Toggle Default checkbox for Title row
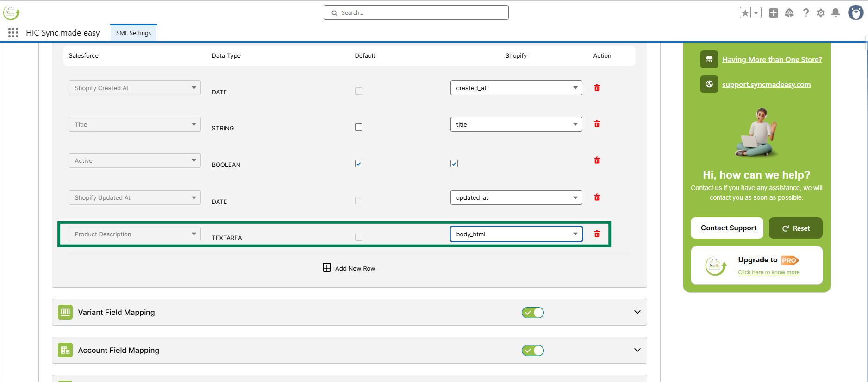Image resolution: width=868 pixels, height=382 pixels. click(359, 127)
